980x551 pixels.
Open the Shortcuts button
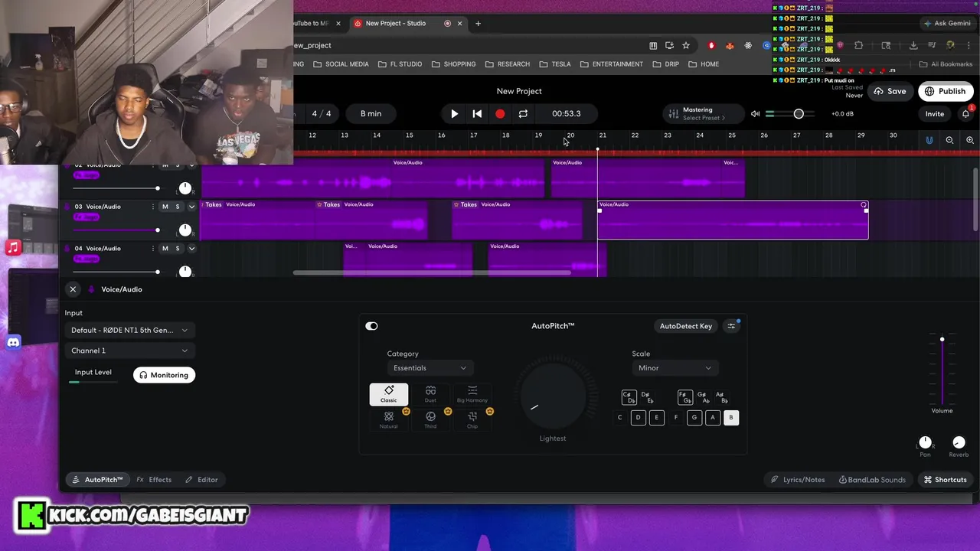click(x=945, y=480)
